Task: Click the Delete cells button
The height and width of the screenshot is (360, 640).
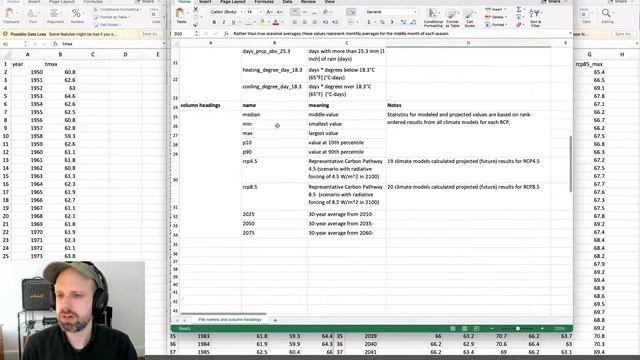Action: [495, 17]
